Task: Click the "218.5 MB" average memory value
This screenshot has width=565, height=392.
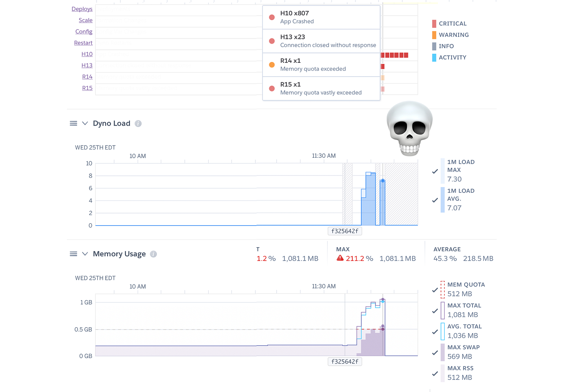Action: 478,259
